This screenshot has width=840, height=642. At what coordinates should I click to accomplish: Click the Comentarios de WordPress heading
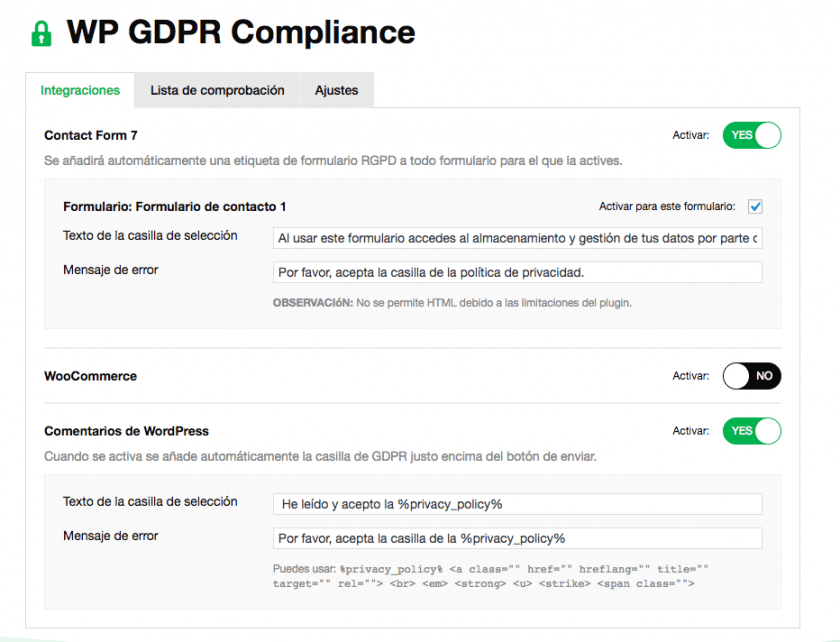click(127, 431)
